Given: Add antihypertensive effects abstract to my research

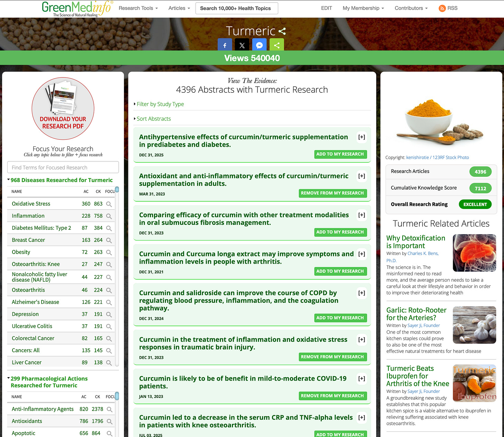Looking at the screenshot, I should tap(340, 154).
